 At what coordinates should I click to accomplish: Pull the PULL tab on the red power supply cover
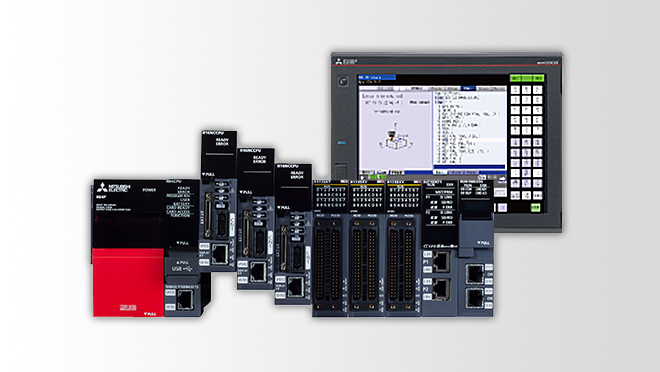(150, 314)
